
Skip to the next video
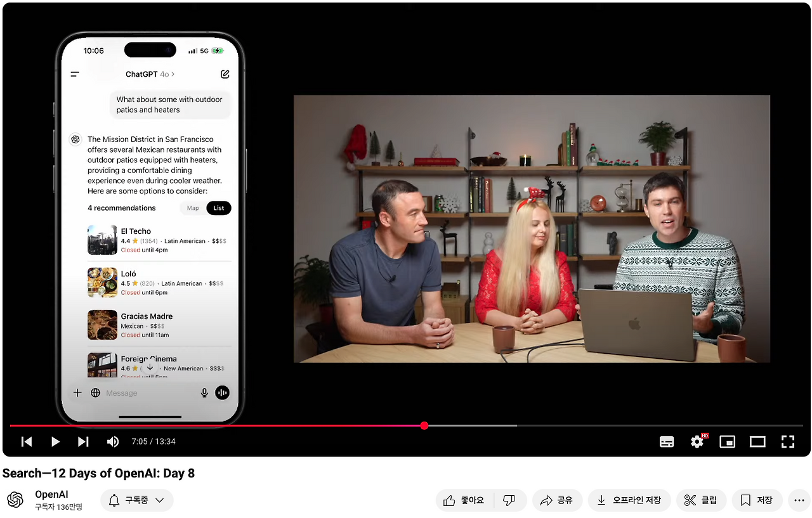[x=83, y=442]
